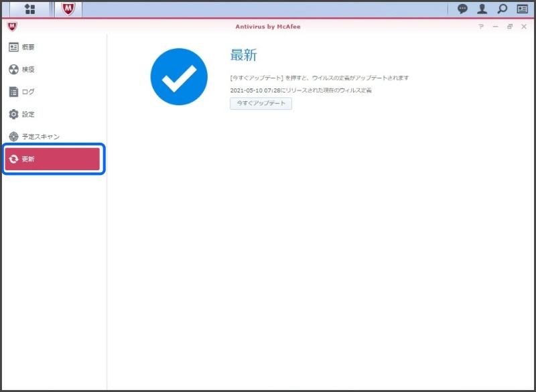This screenshot has height=392, width=536.
Task: Click the 最新 status heading
Action: pyautogui.click(x=243, y=55)
